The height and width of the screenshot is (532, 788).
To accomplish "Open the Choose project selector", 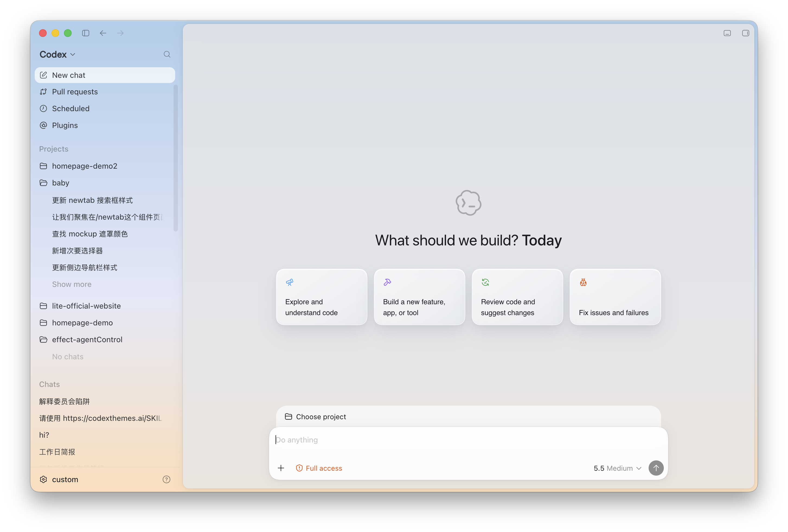I will 316,417.
